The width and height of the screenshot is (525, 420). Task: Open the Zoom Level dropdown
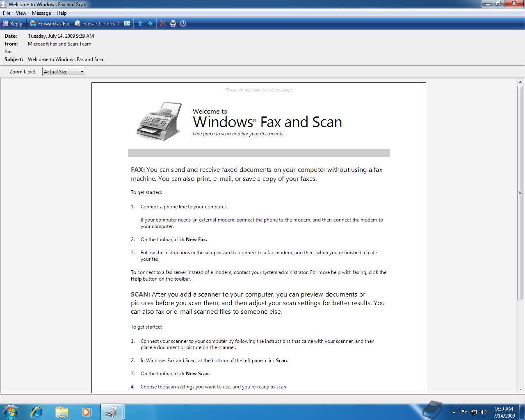[64, 72]
